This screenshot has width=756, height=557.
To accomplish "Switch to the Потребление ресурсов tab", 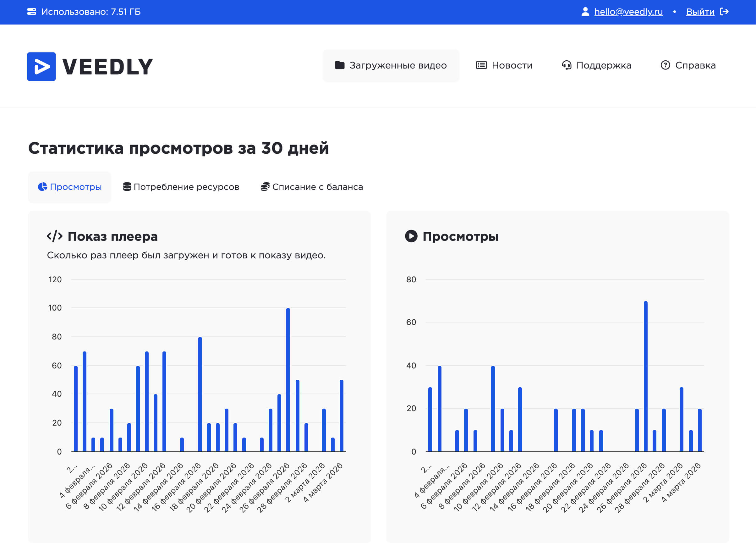I will 186,186.
